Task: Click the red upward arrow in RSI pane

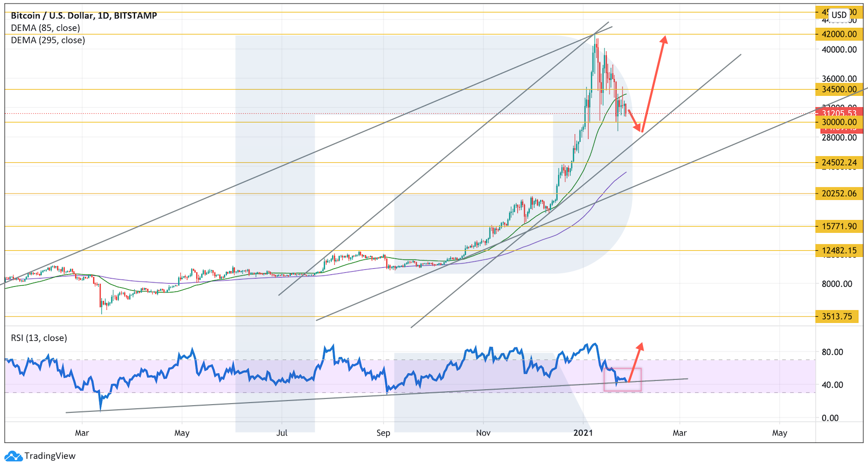Action: click(635, 361)
